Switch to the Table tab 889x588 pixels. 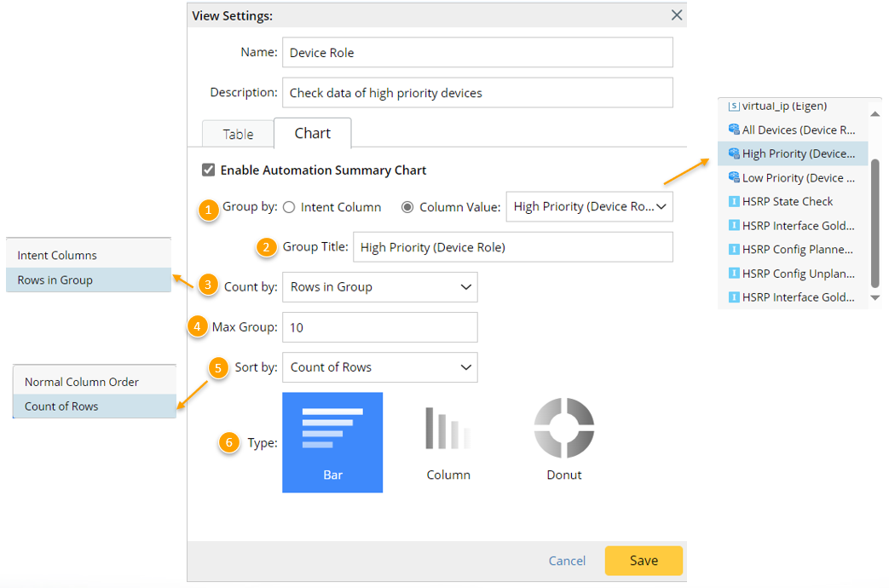click(x=238, y=134)
